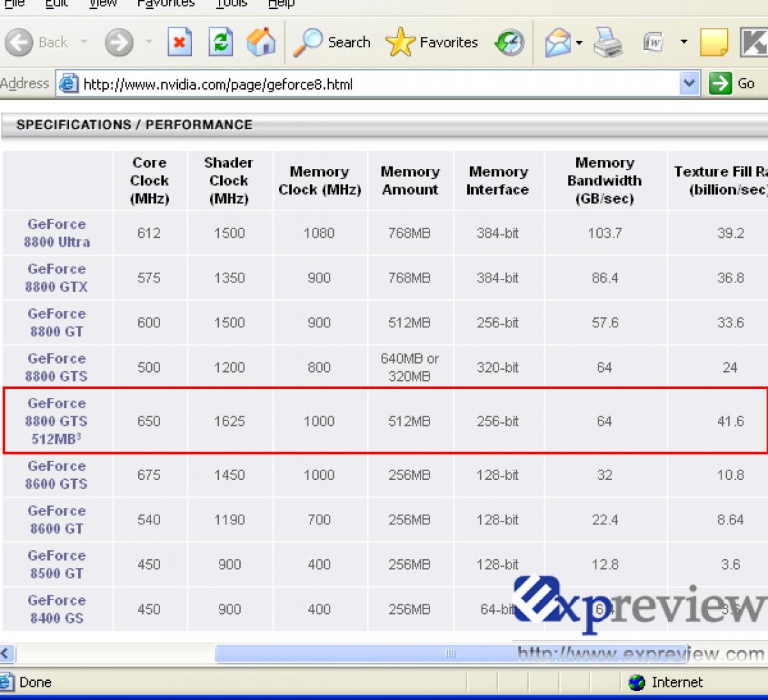
Task: Click the horizontal scrollbar thumb
Action: coord(451,654)
